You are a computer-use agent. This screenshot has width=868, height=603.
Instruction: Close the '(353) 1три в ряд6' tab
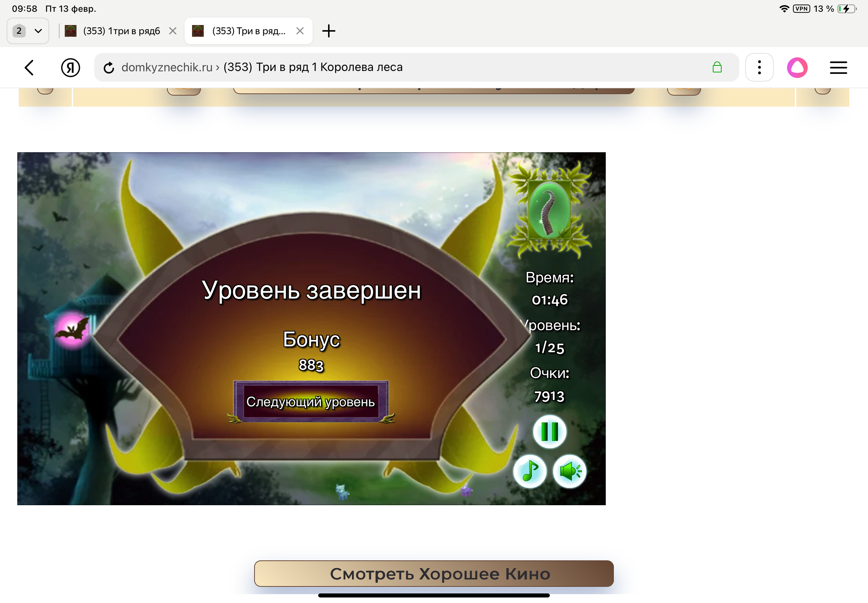(173, 31)
